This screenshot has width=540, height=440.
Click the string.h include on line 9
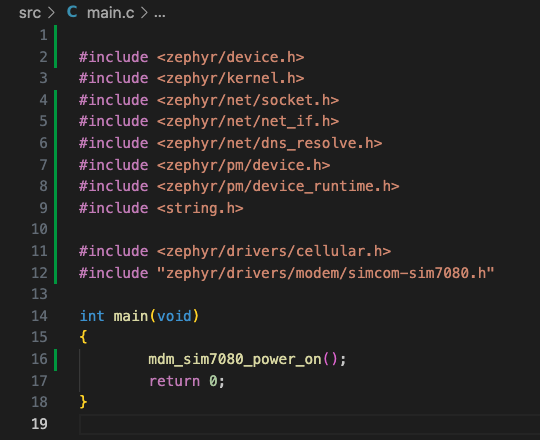pos(200,208)
